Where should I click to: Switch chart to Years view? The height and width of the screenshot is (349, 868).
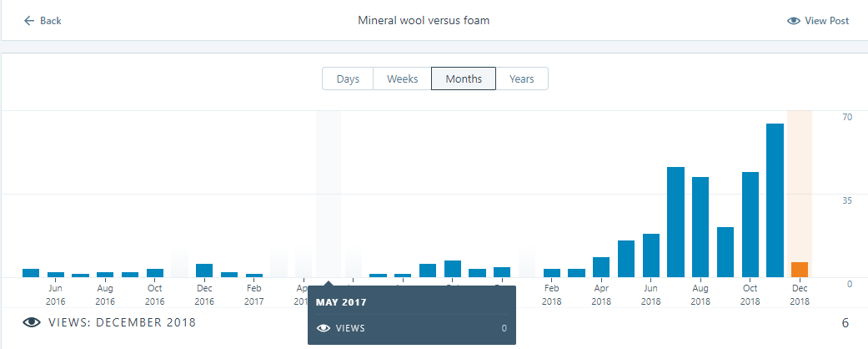[522, 78]
